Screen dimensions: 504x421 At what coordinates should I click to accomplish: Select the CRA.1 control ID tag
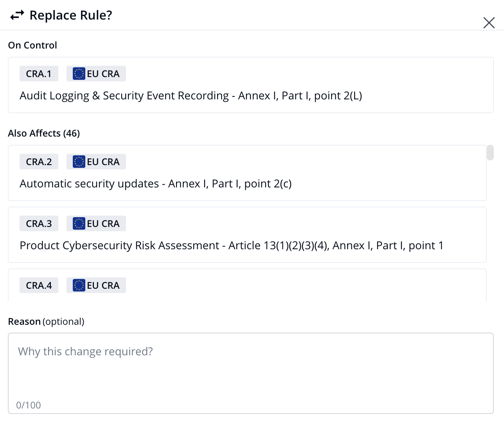pyautogui.click(x=39, y=74)
